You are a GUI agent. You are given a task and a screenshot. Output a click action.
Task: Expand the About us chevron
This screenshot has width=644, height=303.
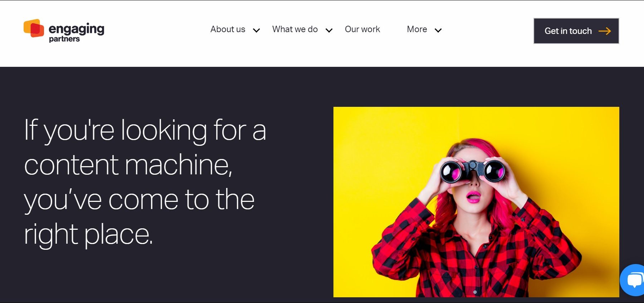point(257,30)
